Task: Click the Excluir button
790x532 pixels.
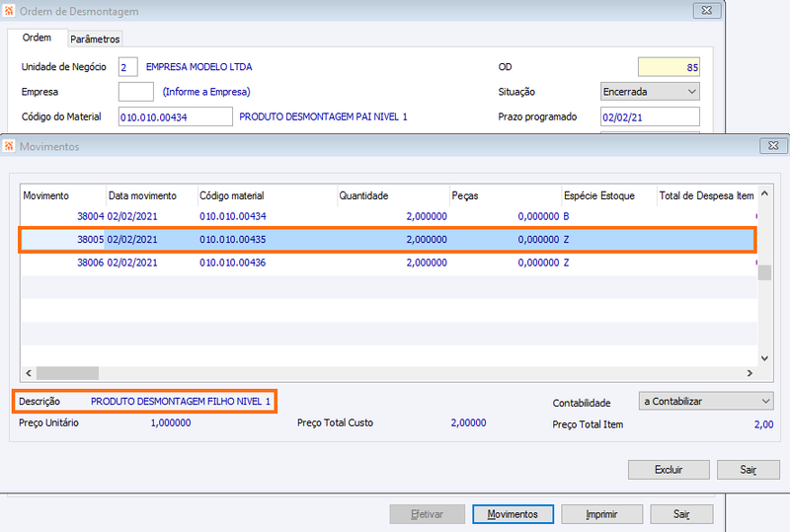Action: pyautogui.click(x=669, y=470)
